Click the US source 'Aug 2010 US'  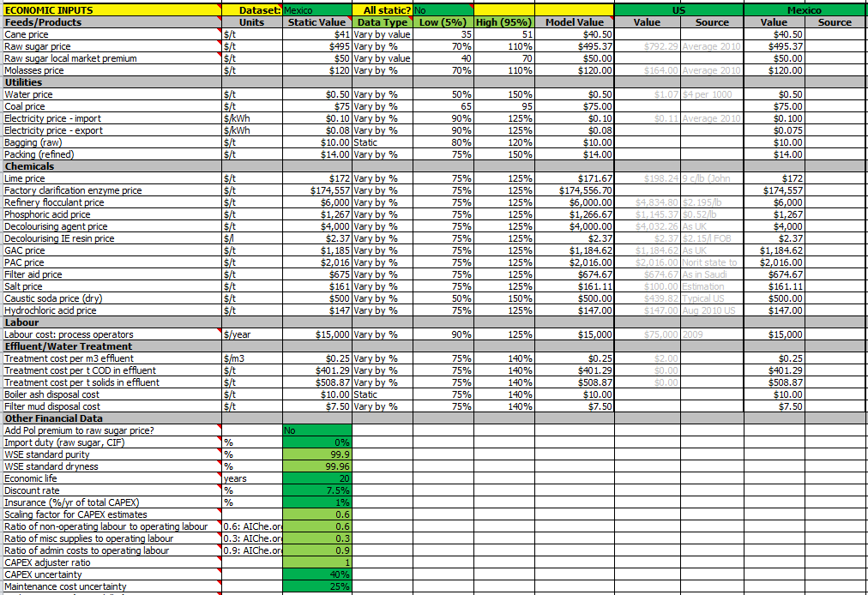pos(712,310)
